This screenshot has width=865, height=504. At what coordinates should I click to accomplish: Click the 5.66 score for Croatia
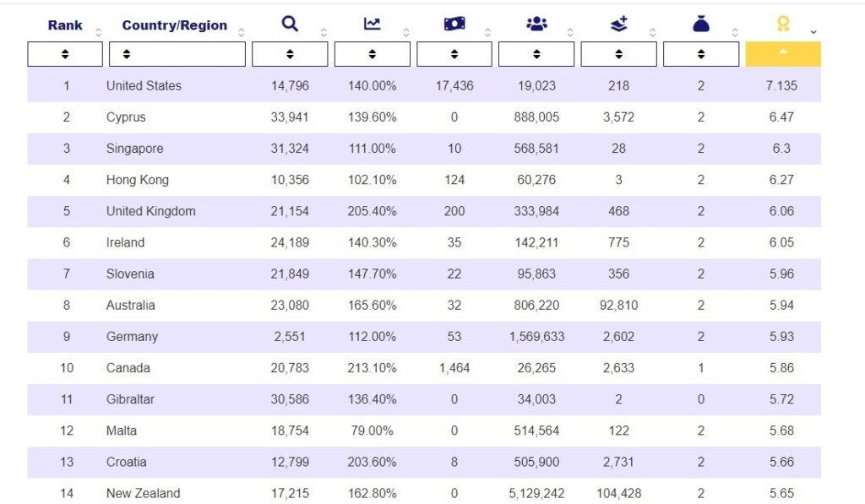[781, 462]
